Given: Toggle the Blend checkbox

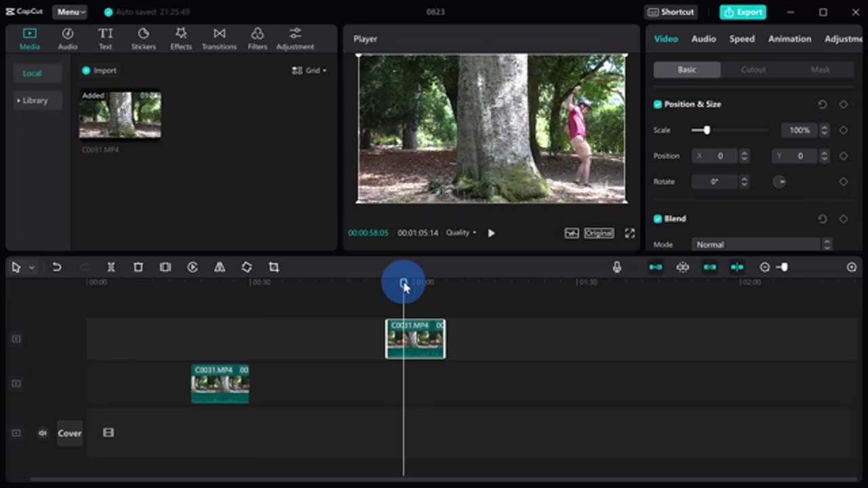Looking at the screenshot, I should [658, 219].
